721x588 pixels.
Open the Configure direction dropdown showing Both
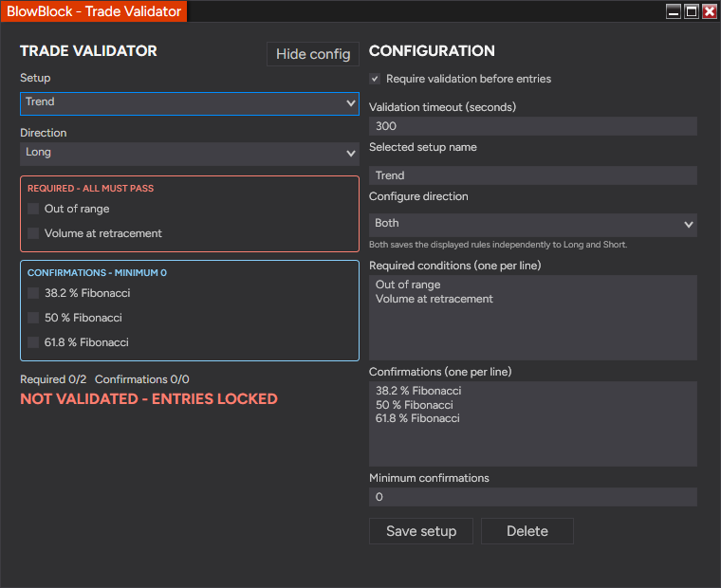click(533, 225)
